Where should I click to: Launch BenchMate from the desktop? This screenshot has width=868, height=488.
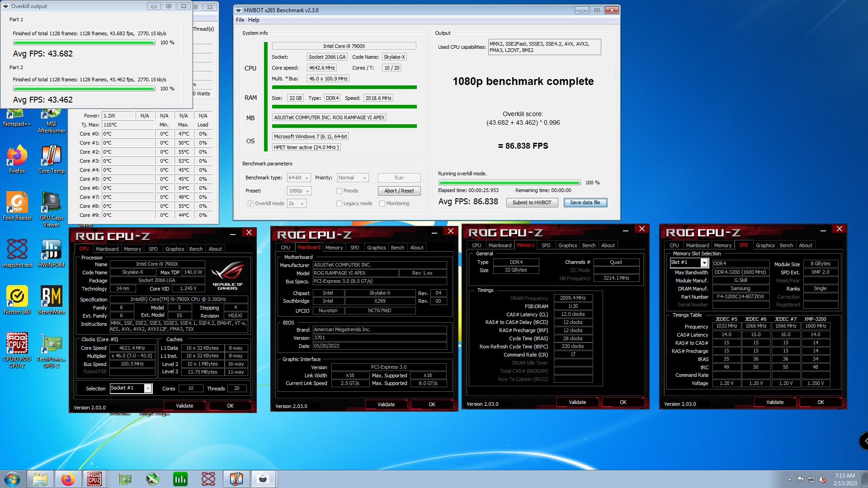52,300
